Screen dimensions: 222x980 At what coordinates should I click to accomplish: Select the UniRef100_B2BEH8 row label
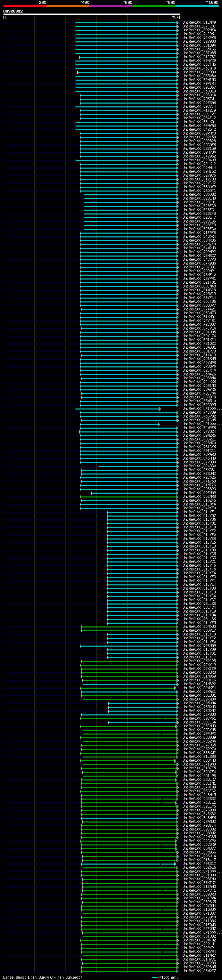tap(199, 198)
